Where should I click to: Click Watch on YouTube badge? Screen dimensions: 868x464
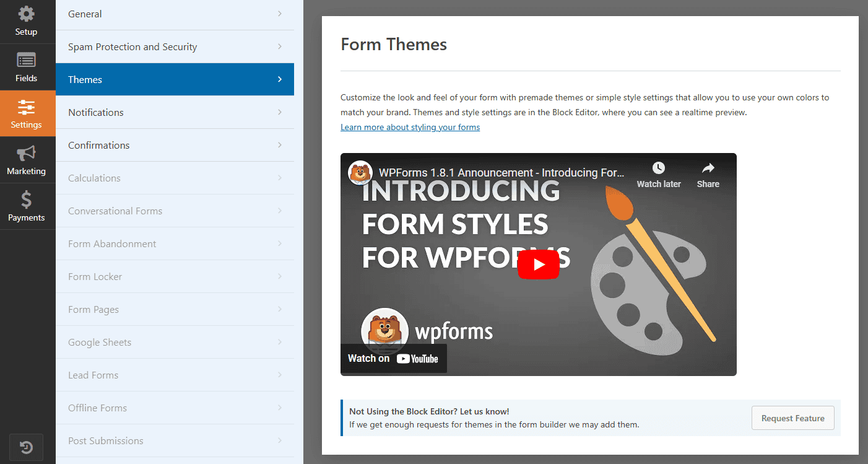(393, 358)
